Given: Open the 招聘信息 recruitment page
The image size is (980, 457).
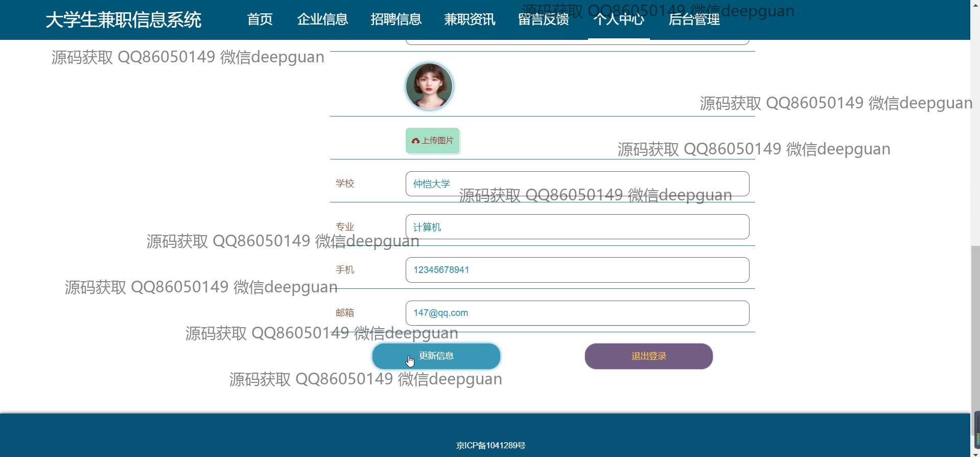Looking at the screenshot, I should coord(396,19).
